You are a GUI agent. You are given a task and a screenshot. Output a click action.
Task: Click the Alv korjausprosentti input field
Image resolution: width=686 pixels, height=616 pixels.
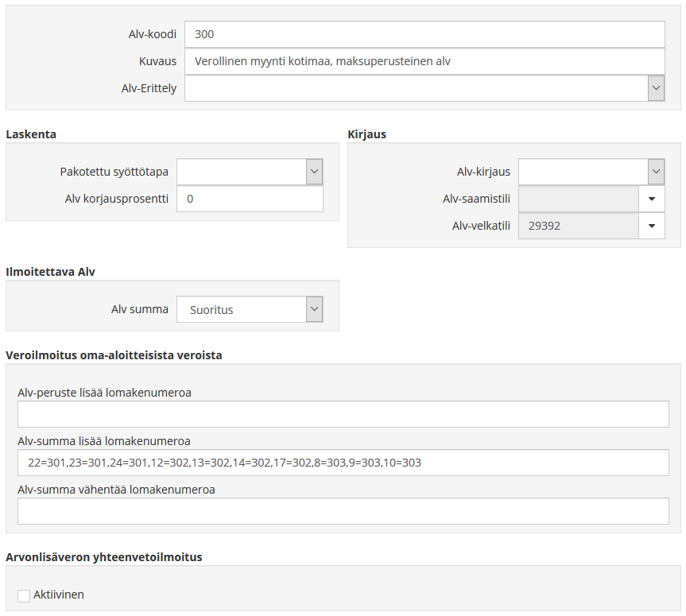(250, 199)
